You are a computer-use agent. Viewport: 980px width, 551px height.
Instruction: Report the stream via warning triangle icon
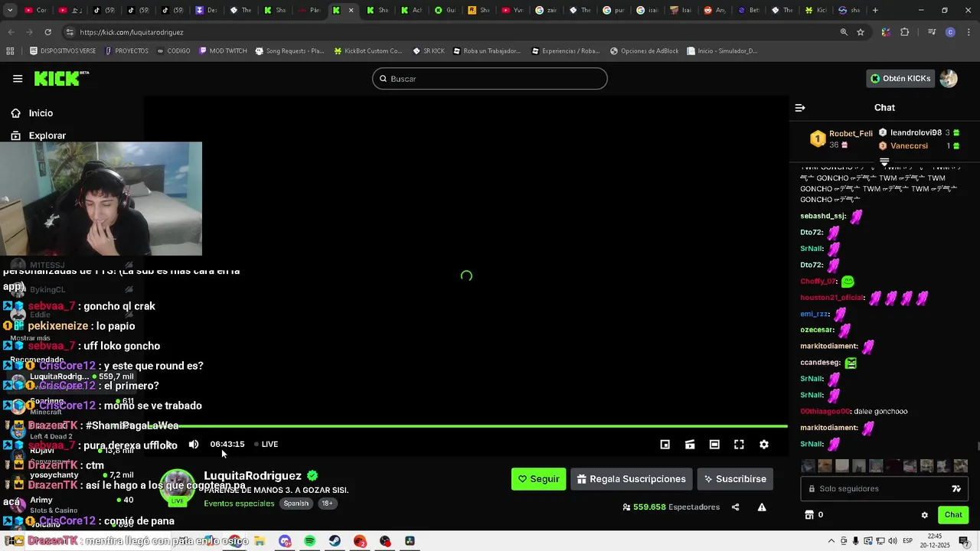[762, 507]
